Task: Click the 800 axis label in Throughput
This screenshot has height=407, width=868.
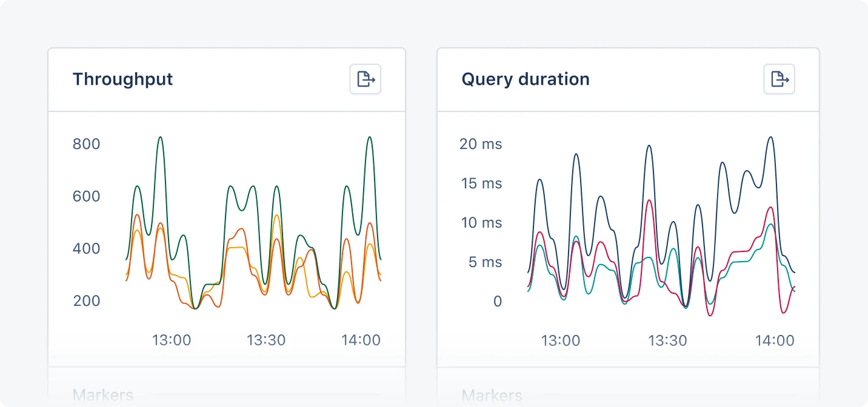Action: tap(87, 144)
